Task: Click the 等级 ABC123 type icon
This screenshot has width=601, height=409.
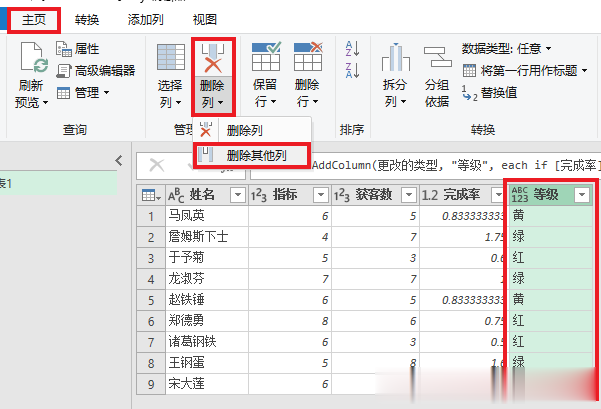Action: pyautogui.click(x=520, y=195)
